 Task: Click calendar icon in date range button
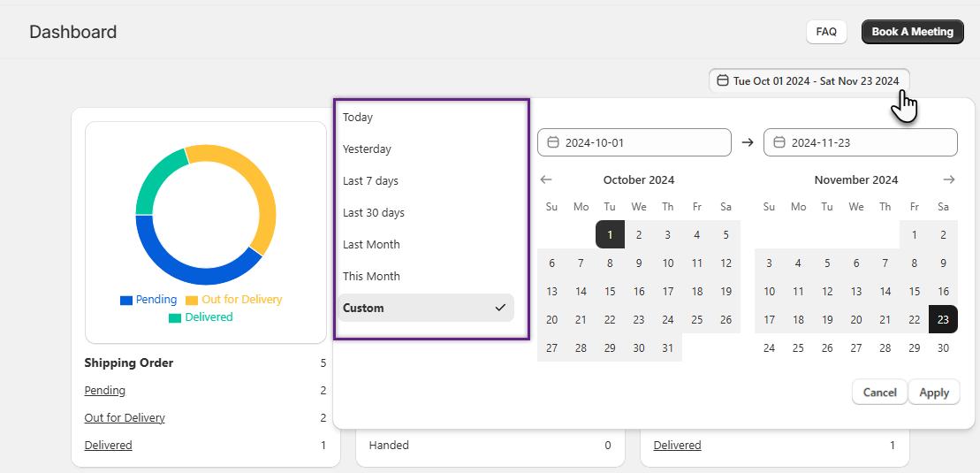point(723,81)
